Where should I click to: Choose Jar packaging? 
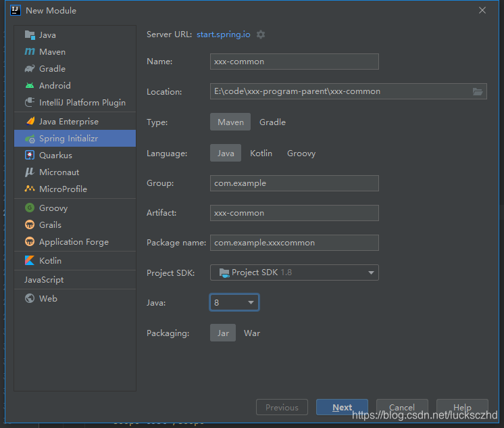click(x=223, y=333)
